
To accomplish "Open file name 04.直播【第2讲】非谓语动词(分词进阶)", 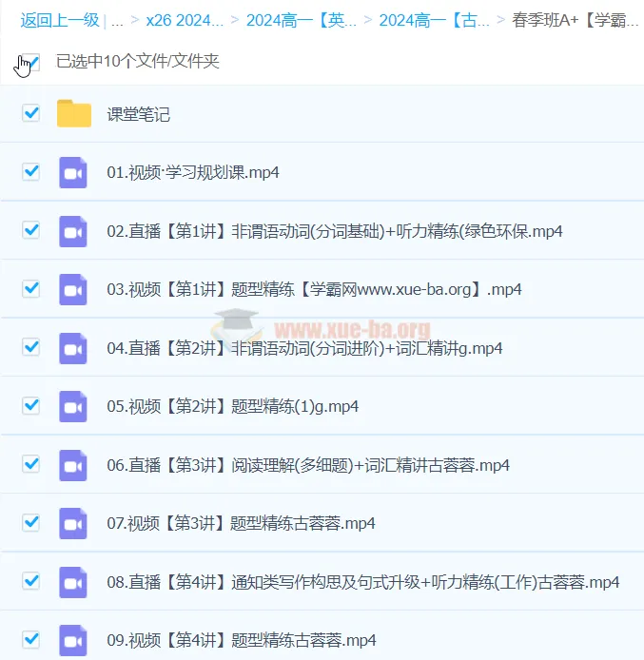I will click(x=304, y=348).
